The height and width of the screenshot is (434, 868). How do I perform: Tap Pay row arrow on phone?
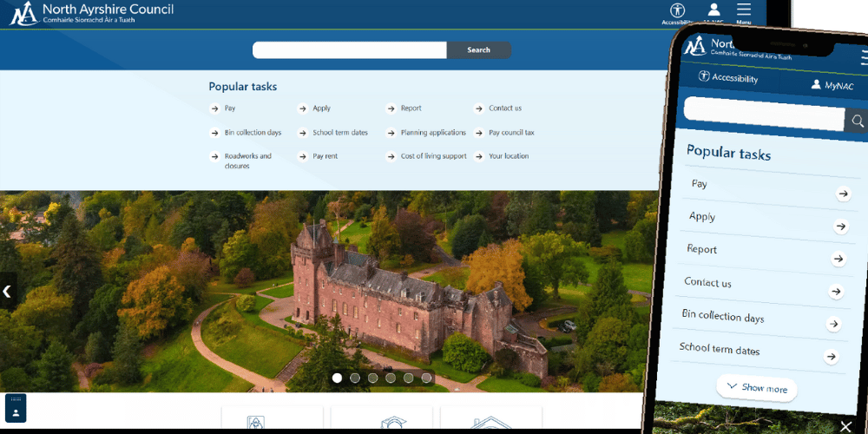[843, 194]
